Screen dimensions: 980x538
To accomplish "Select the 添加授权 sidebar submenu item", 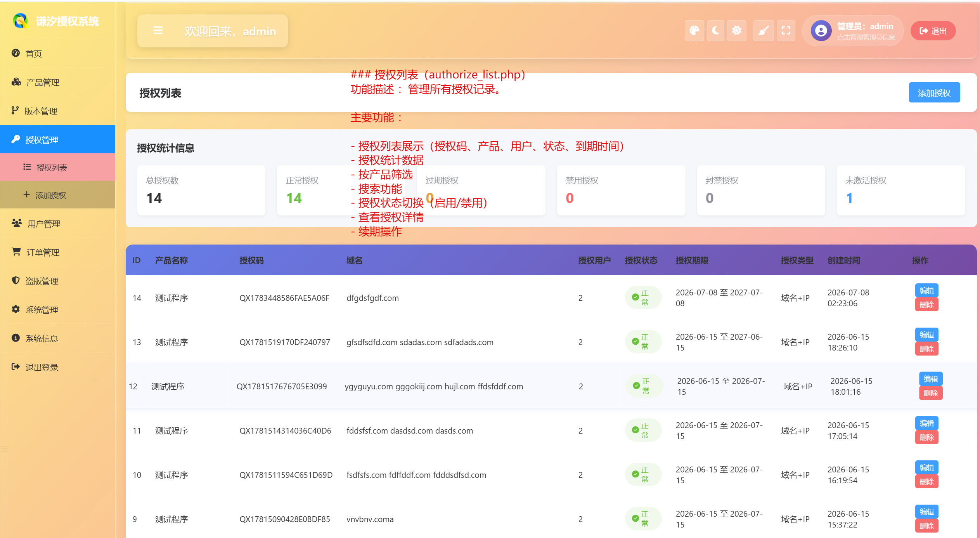I will tap(57, 195).
